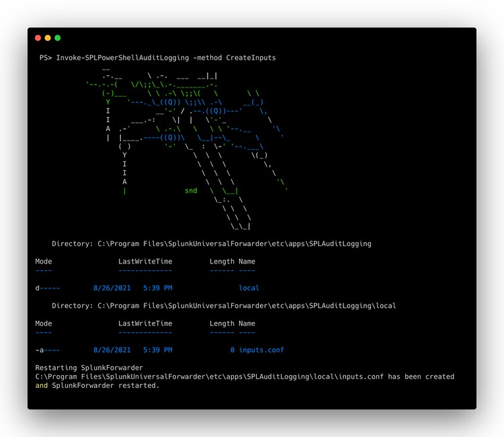The width and height of the screenshot is (504, 437).
Task: Click the PS> prompt text
Action: click(46, 58)
